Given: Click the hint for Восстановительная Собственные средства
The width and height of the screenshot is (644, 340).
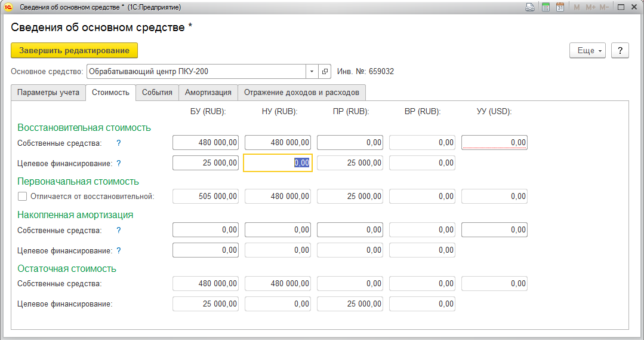Looking at the screenshot, I should pos(118,143).
